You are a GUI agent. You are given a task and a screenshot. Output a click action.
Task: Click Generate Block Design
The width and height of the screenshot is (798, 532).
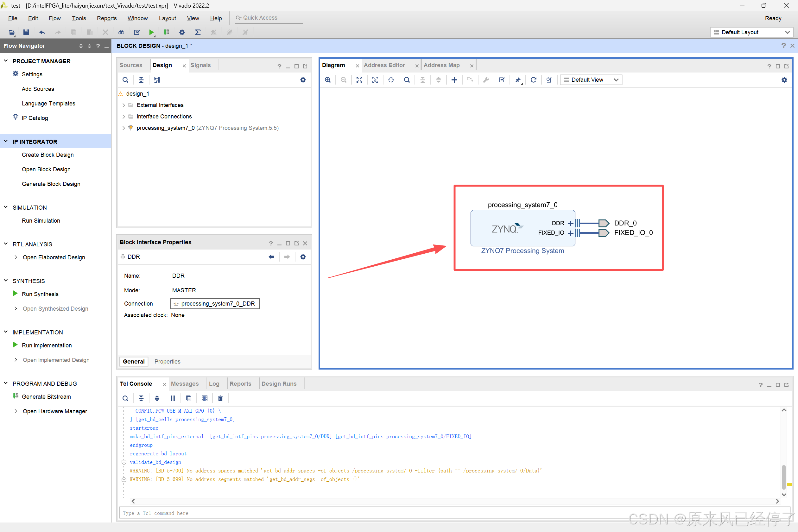point(51,184)
